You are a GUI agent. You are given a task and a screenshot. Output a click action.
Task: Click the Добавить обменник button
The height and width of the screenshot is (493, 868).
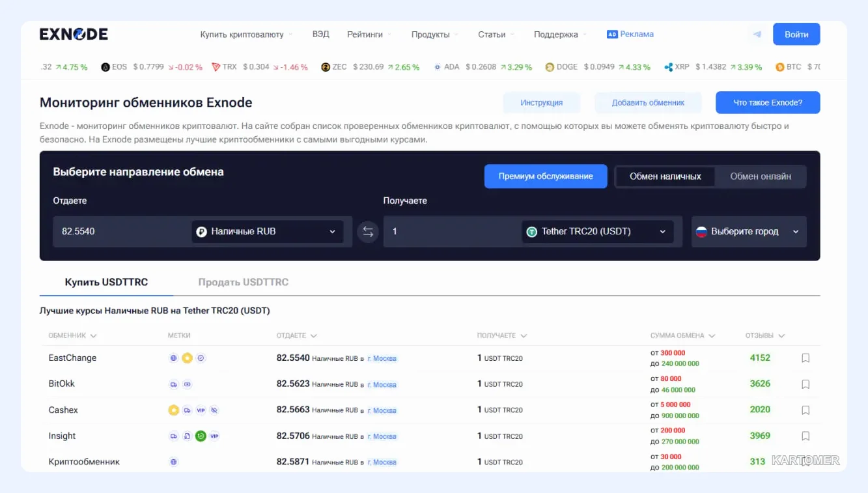click(x=648, y=103)
